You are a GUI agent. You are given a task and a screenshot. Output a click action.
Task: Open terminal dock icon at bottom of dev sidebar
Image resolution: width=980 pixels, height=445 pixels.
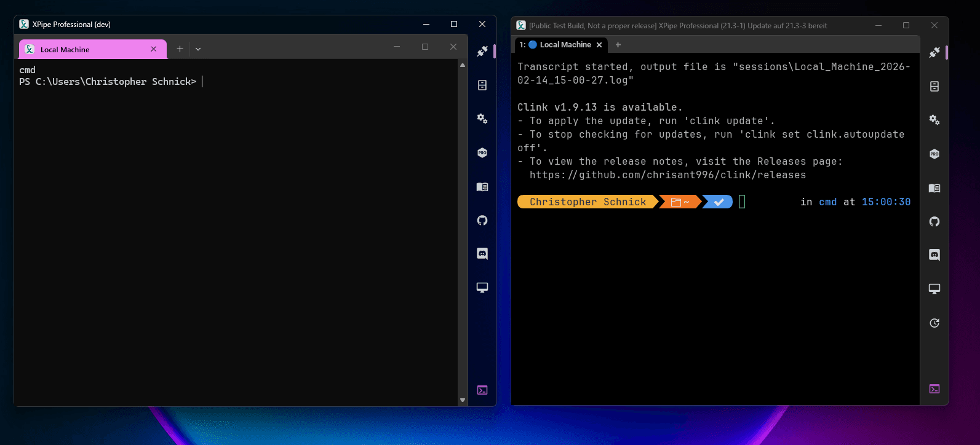tap(482, 390)
